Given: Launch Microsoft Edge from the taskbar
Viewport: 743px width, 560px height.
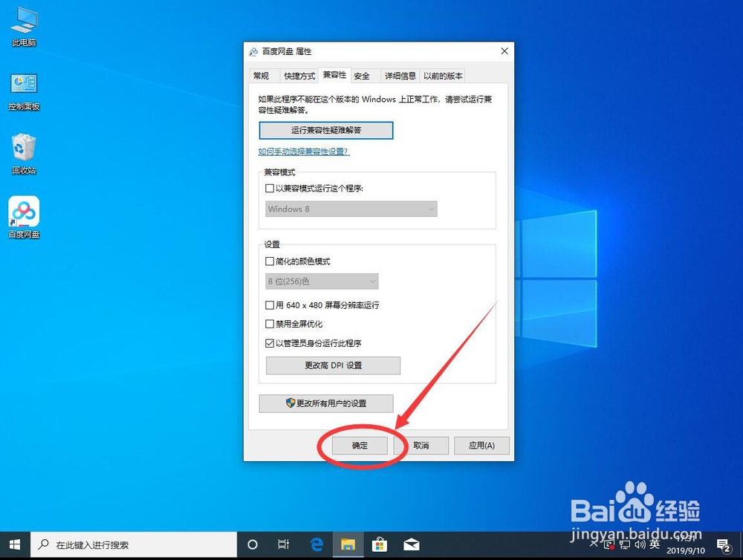Looking at the screenshot, I should (x=317, y=544).
